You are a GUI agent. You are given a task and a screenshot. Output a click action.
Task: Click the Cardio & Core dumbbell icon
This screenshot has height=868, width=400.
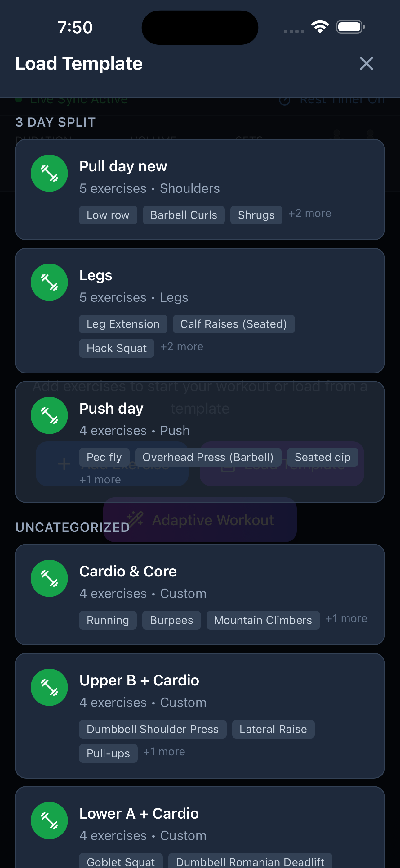coord(49,579)
